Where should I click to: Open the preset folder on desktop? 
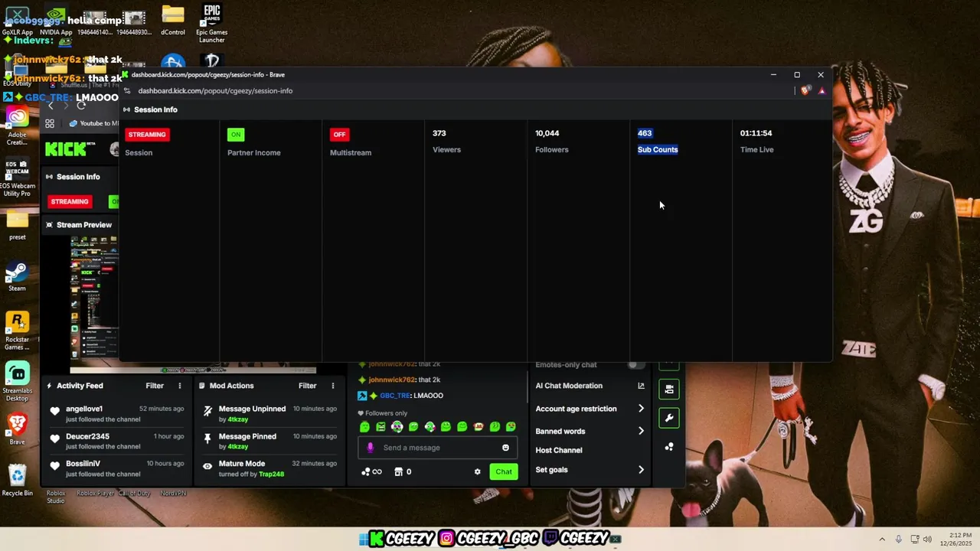pyautogui.click(x=17, y=225)
